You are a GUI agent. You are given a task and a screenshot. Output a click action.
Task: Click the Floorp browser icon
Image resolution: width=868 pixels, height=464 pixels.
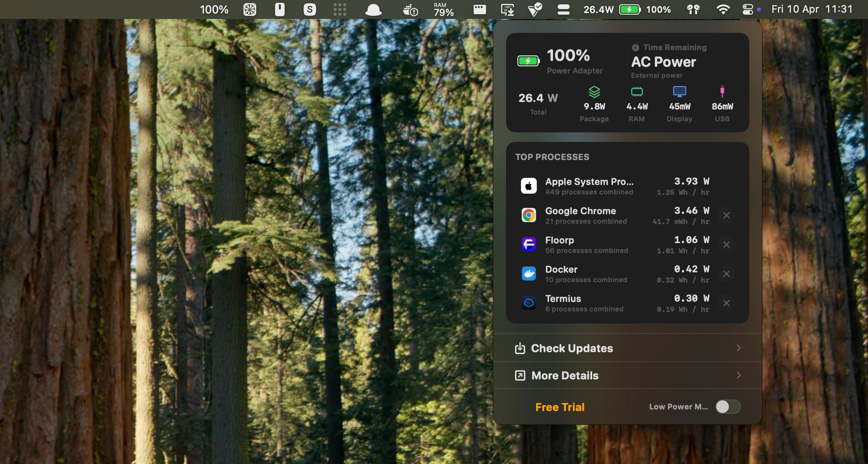tap(528, 245)
